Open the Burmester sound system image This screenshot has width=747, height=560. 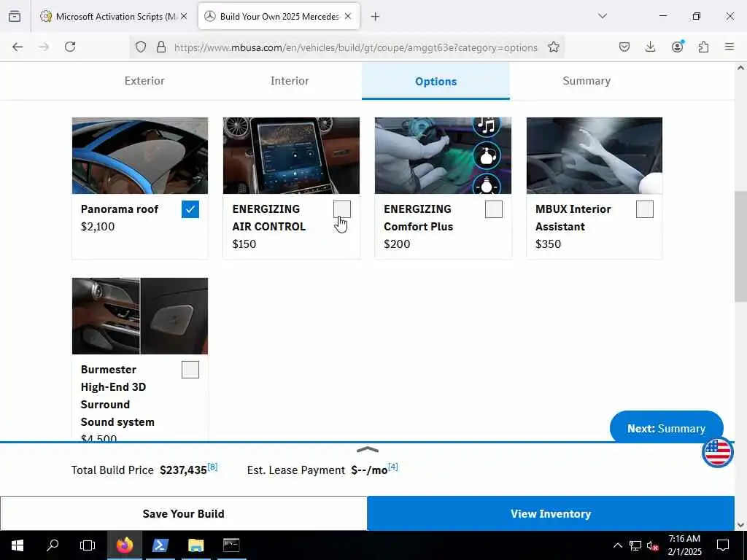point(140,316)
